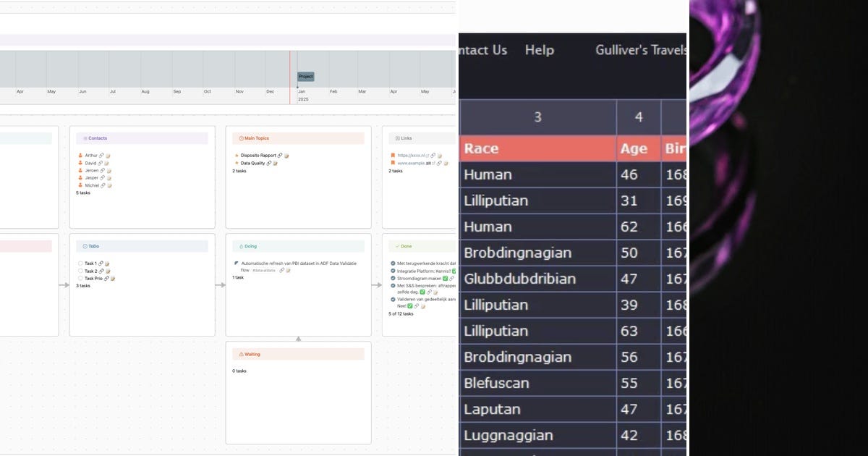
Task: Uncheck the Stroomdiagram maken done task
Action: [x=393, y=278]
